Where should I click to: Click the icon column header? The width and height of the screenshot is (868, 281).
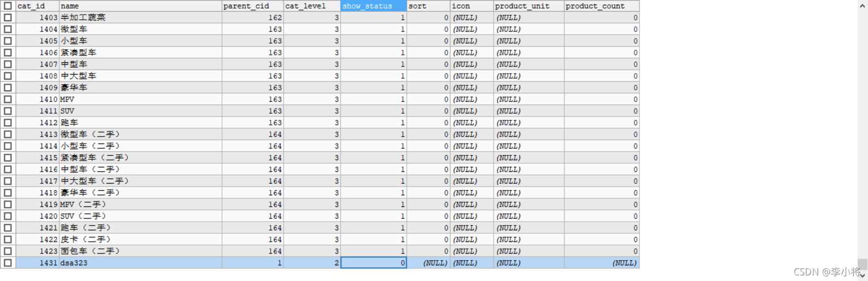pyautogui.click(x=472, y=6)
